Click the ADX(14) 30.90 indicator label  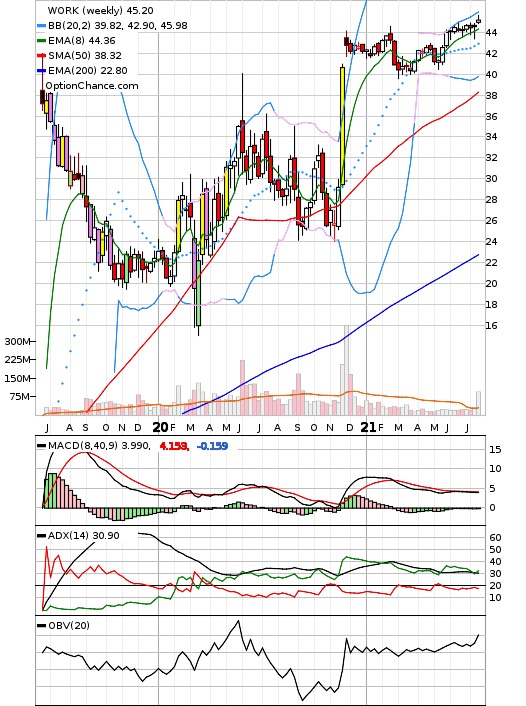(x=84, y=535)
